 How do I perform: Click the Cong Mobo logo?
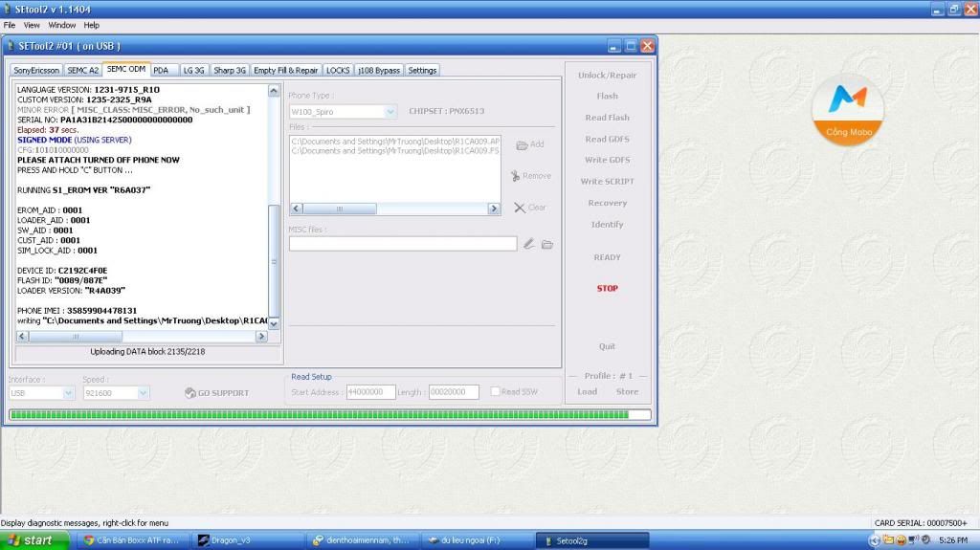pos(848,110)
